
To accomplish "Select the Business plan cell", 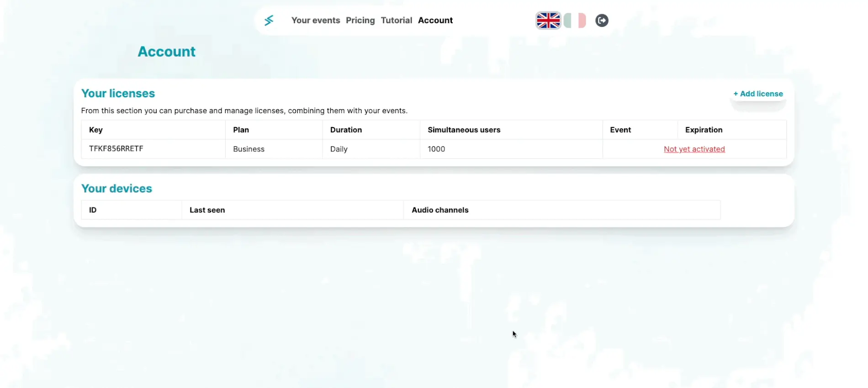I will pyautogui.click(x=249, y=149).
